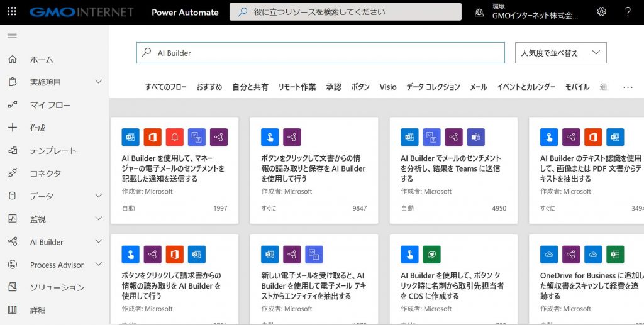Open マネージャーの電子メールのセンチメント template card
Screen dimensions: 644x325
175,170
